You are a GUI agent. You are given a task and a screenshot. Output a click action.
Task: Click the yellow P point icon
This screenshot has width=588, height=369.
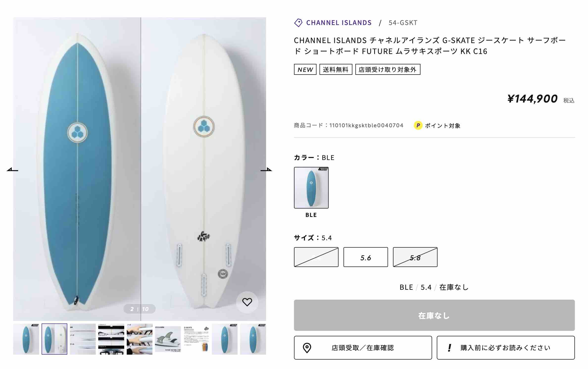pos(418,125)
